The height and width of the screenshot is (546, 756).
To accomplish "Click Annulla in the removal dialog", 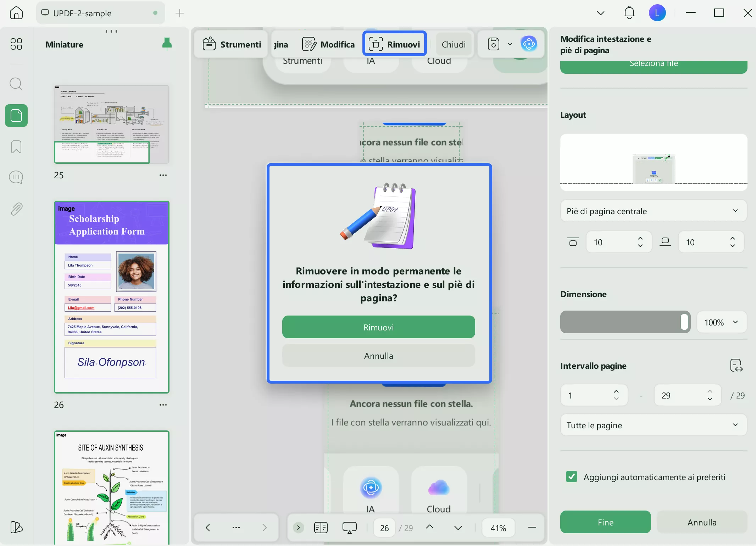I will tap(378, 355).
